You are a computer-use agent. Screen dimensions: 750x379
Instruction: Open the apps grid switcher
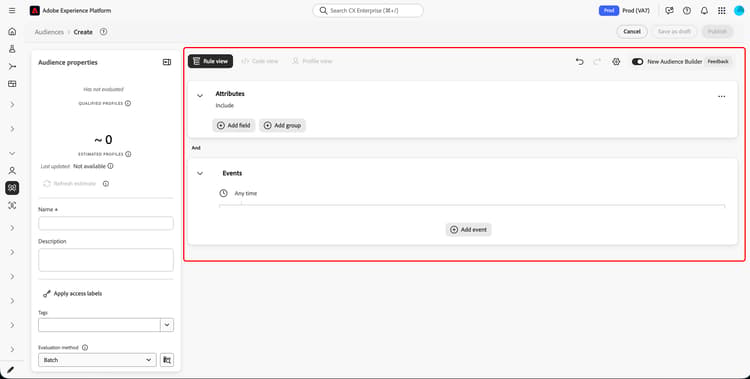tap(721, 11)
